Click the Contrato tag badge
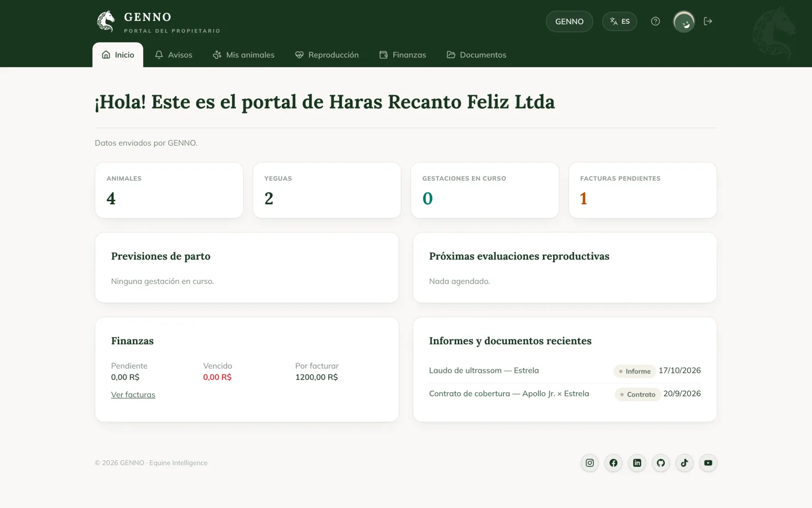The image size is (812, 508). (637, 394)
